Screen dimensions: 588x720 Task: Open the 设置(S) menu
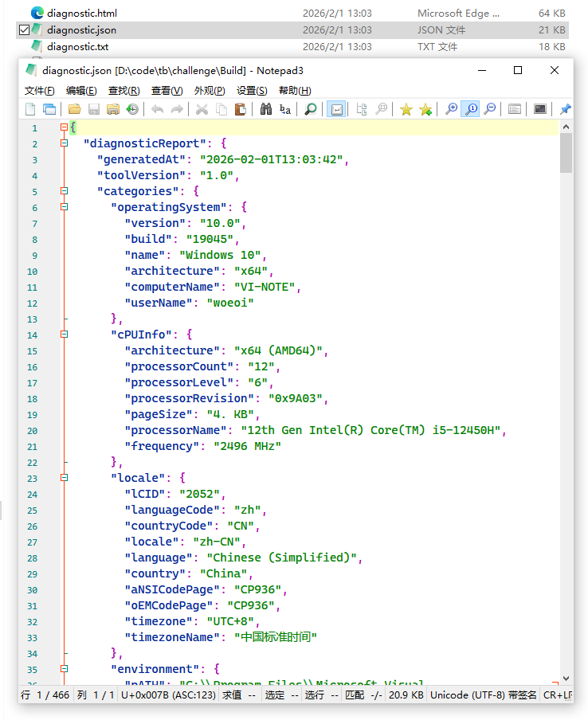pyautogui.click(x=252, y=91)
